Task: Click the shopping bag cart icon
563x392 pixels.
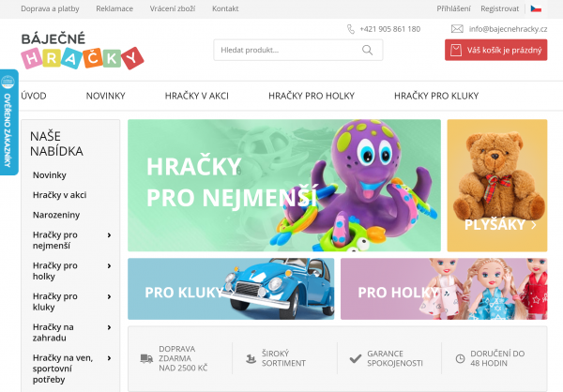Action: tap(456, 50)
